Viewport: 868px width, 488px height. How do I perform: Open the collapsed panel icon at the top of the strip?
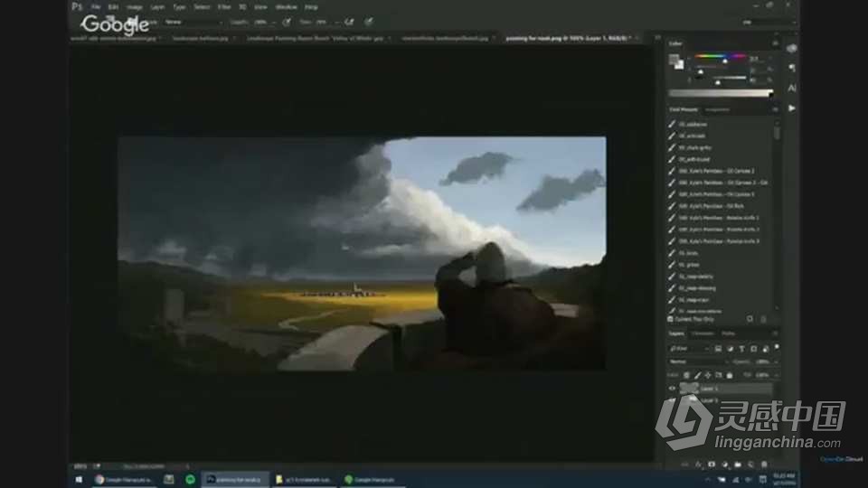tap(792, 49)
